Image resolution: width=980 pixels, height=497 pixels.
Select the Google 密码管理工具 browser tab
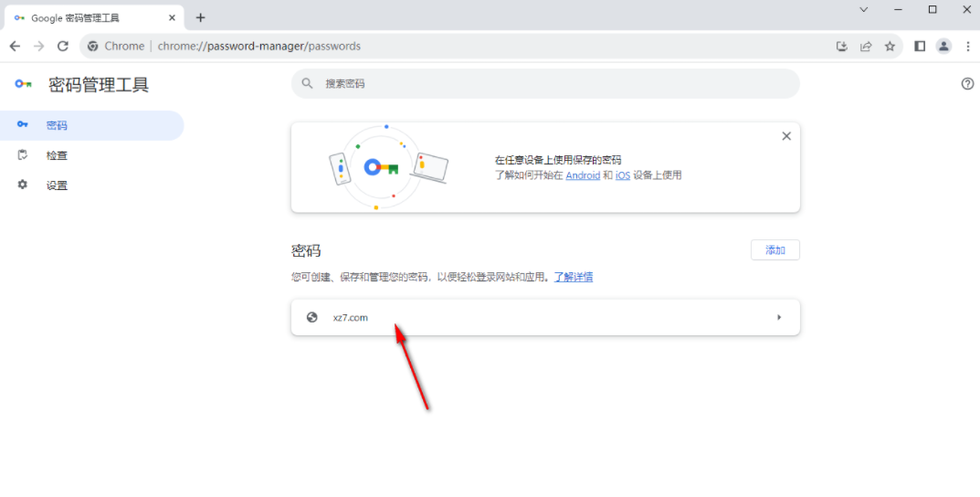click(x=94, y=18)
